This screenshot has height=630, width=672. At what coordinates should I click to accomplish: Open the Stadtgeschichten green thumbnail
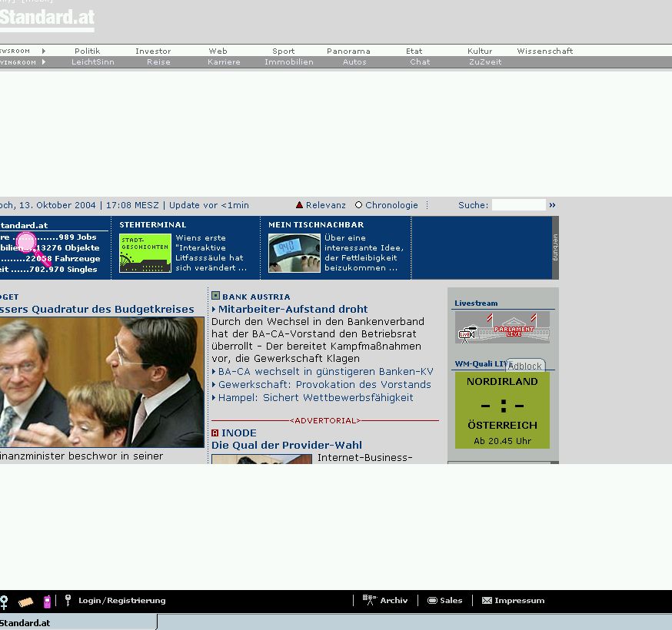(145, 253)
